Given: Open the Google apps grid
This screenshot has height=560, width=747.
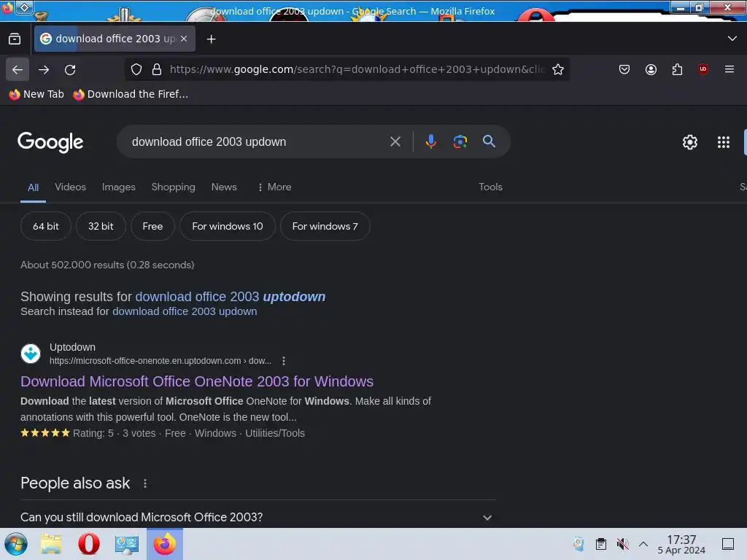Looking at the screenshot, I should 723,142.
